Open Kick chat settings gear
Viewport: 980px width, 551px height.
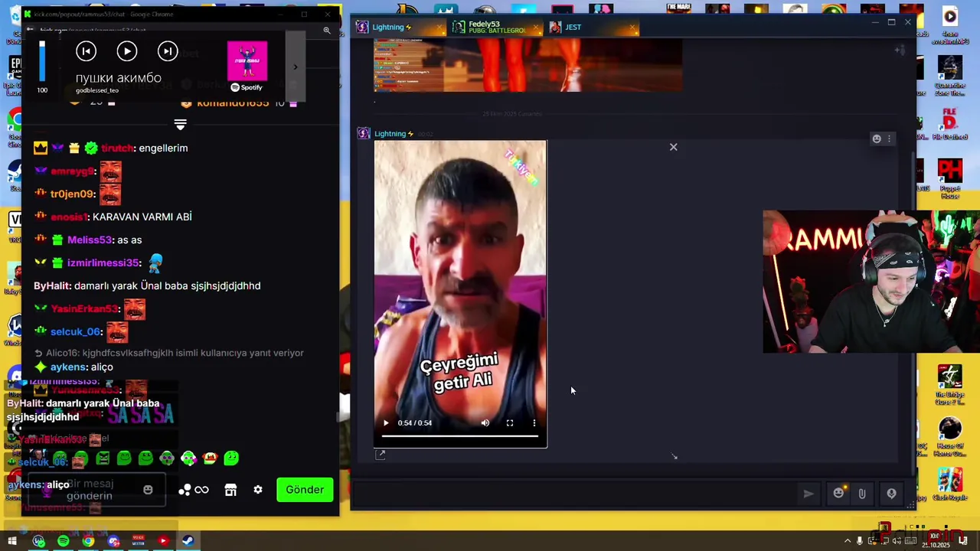[258, 490]
